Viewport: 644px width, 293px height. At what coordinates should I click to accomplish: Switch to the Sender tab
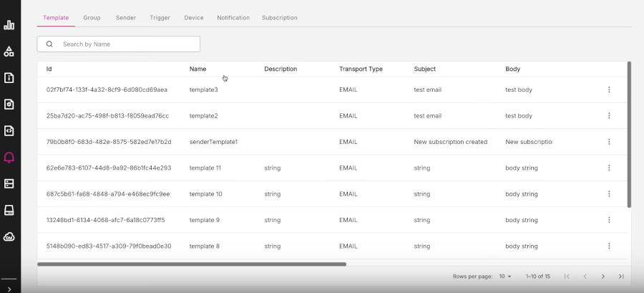coord(126,17)
